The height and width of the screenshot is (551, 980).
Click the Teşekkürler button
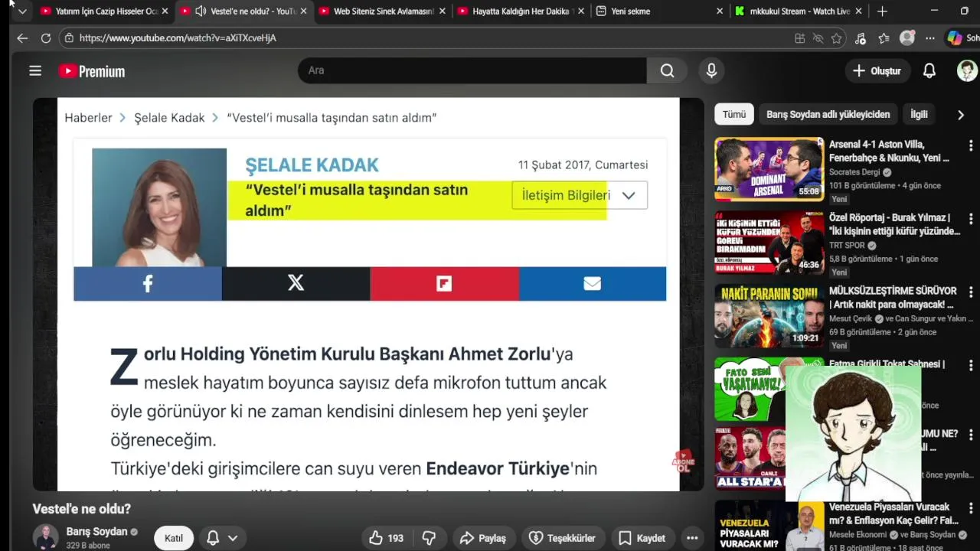[x=563, y=538]
